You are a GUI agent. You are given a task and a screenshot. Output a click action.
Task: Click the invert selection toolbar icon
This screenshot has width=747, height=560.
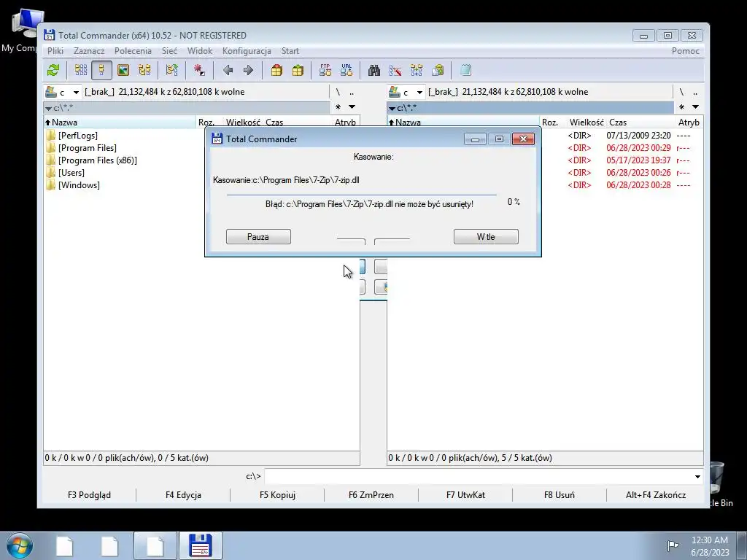pos(172,71)
